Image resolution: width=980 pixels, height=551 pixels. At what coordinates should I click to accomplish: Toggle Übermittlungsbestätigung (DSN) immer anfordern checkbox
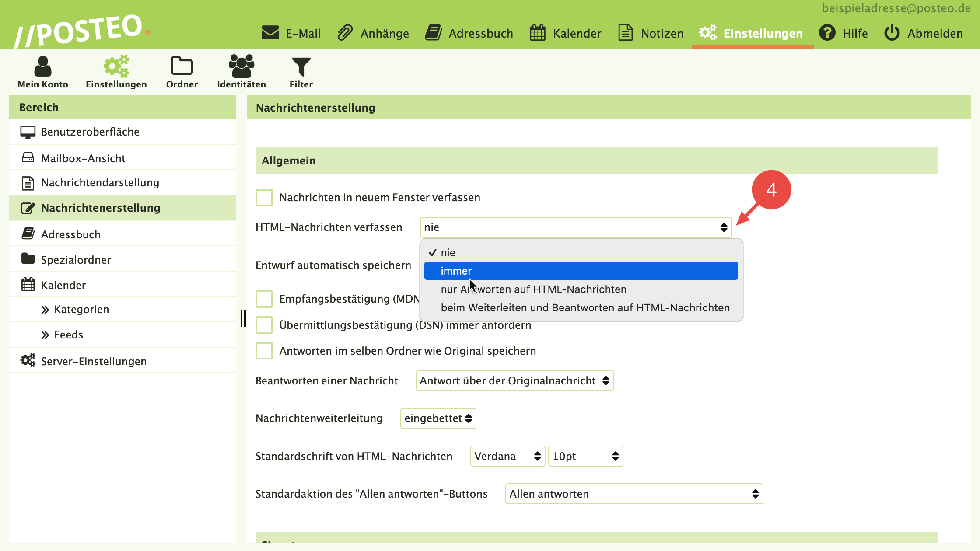tap(264, 325)
